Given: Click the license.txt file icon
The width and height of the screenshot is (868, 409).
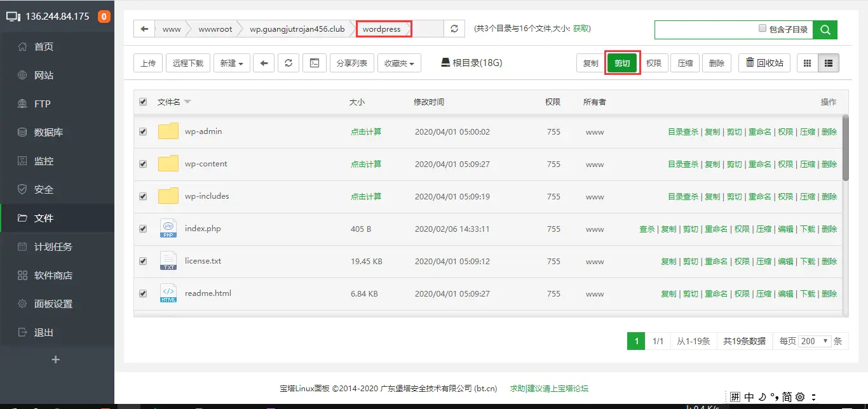Looking at the screenshot, I should point(168,261).
